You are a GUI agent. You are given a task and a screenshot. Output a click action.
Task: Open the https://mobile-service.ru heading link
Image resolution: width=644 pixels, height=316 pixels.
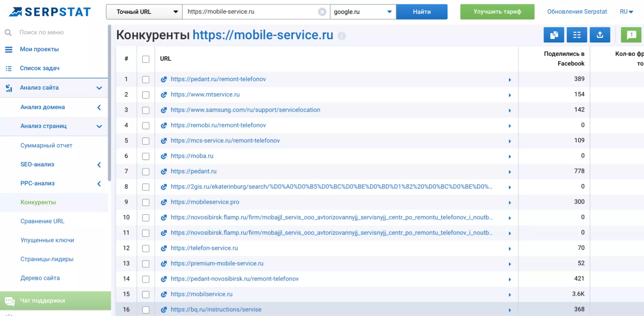pos(263,35)
